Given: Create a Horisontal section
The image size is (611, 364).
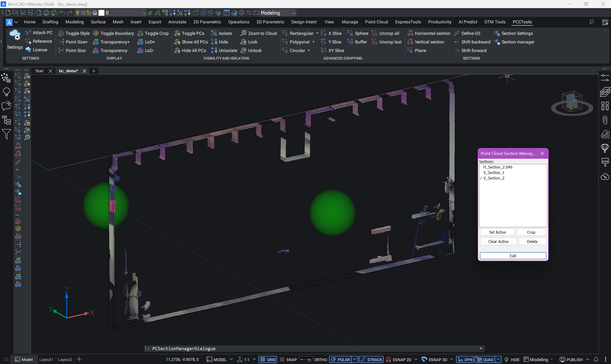Looking at the screenshot, I should pyautogui.click(x=429, y=33).
